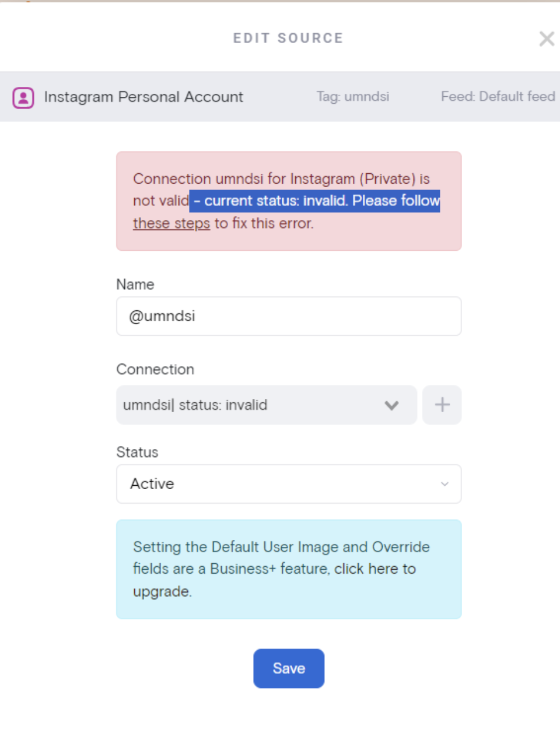Click the Instagram personal account icon
560x730 pixels.
(x=23, y=97)
